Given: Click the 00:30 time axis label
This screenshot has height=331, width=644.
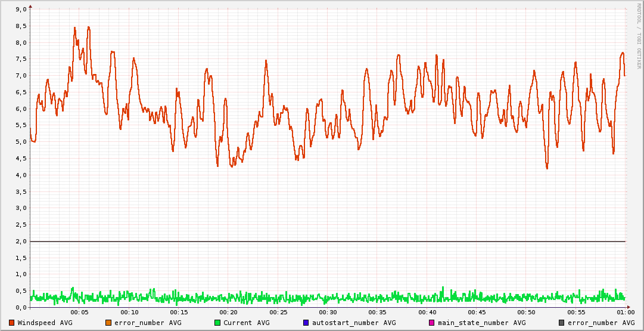Looking at the screenshot, I should coord(328,312).
